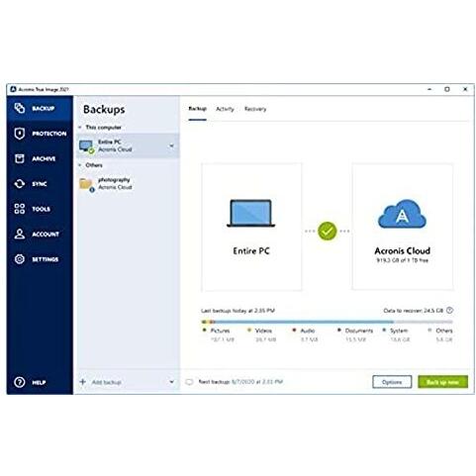Open the Help question mark icon
Viewport: 476px width, 476px height.
pos(20,382)
